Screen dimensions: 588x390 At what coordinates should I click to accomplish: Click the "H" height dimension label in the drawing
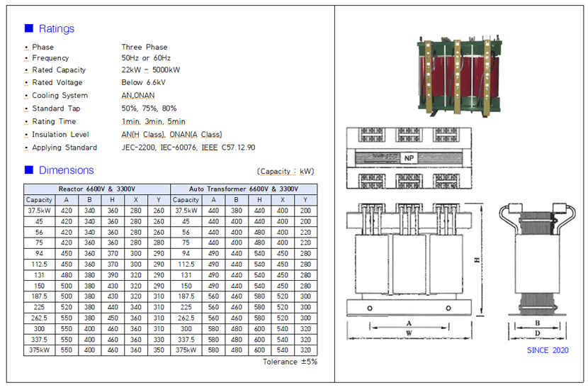point(477,260)
